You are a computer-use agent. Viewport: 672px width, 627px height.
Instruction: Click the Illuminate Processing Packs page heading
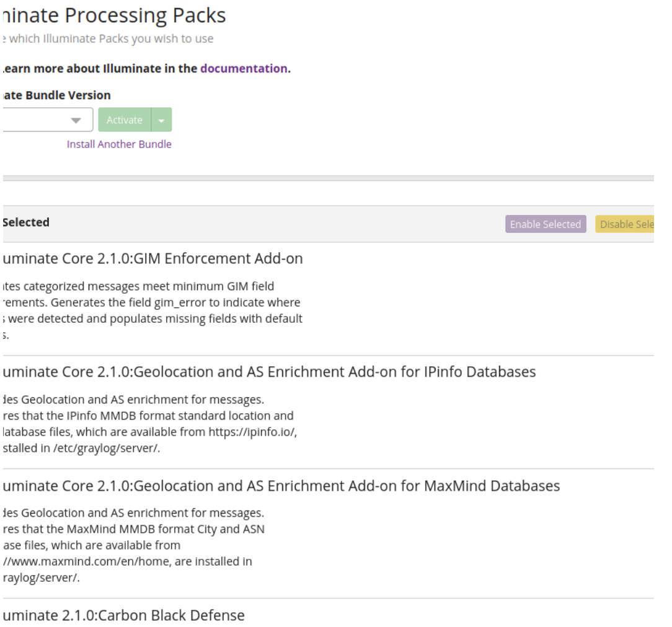click(114, 15)
